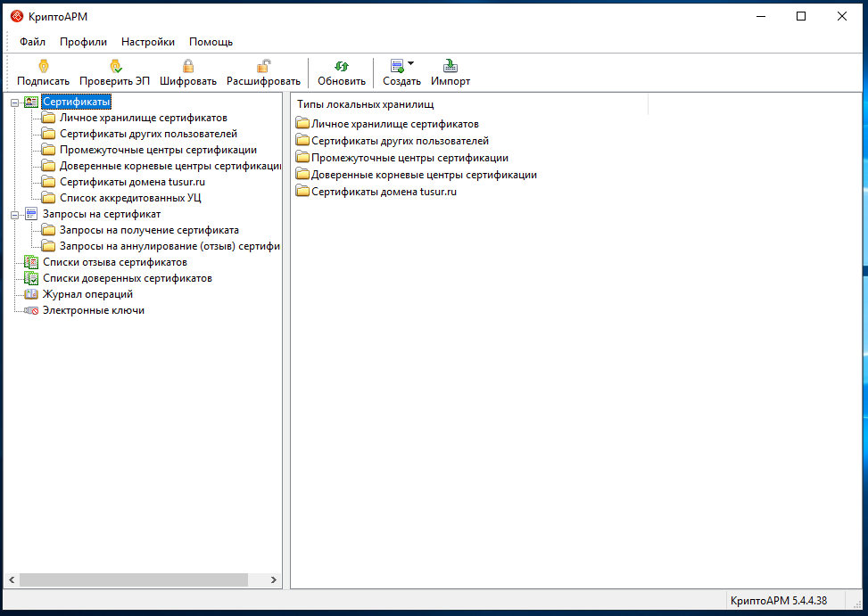Click the Импорт toolbar icon
This screenshot has height=616, width=868.
pos(451,66)
